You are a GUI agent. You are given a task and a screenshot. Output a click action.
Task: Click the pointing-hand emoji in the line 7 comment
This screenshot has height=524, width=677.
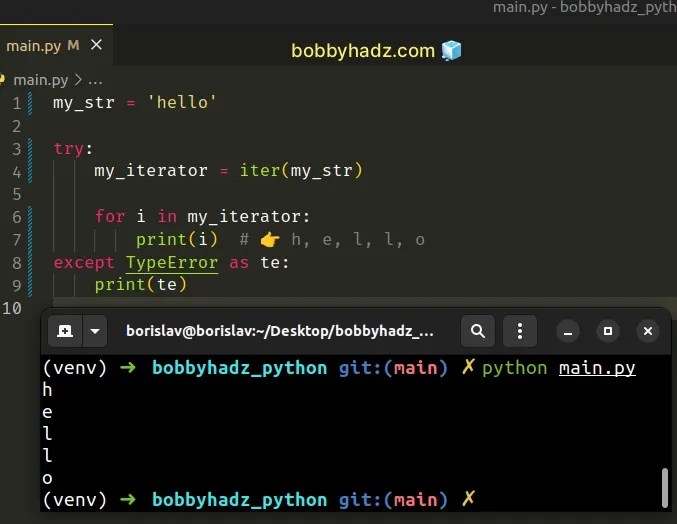pos(270,240)
